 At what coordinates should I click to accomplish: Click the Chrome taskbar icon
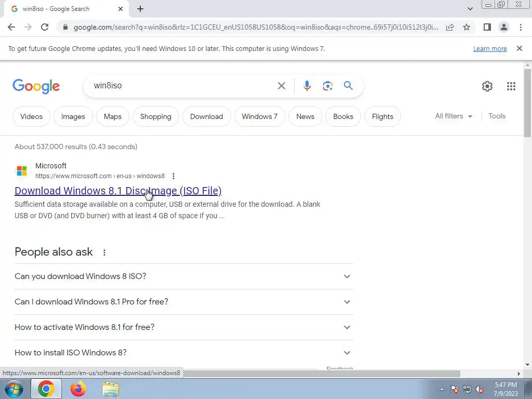[x=46, y=389]
